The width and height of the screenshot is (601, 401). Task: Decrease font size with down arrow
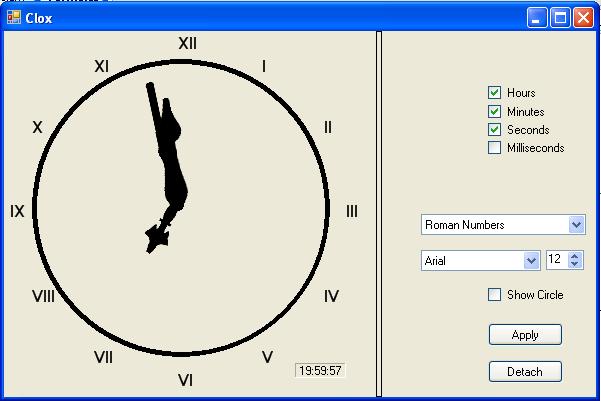tap(574, 264)
